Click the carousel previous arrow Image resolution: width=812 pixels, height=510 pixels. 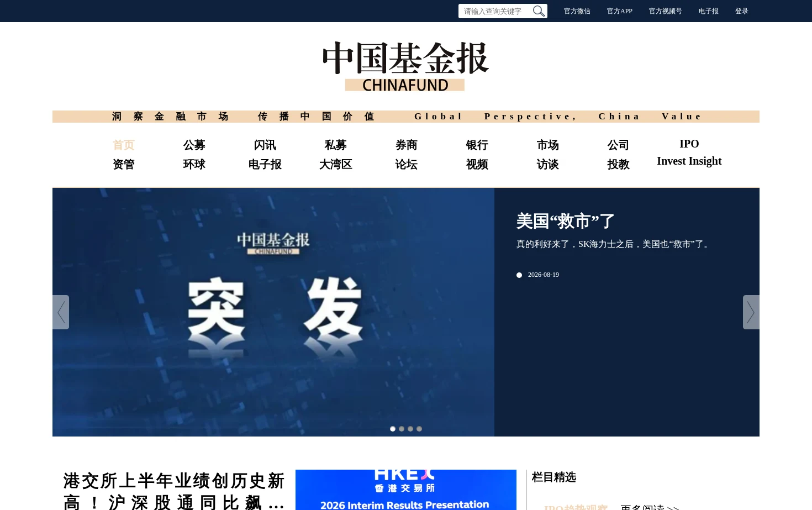pos(61,312)
